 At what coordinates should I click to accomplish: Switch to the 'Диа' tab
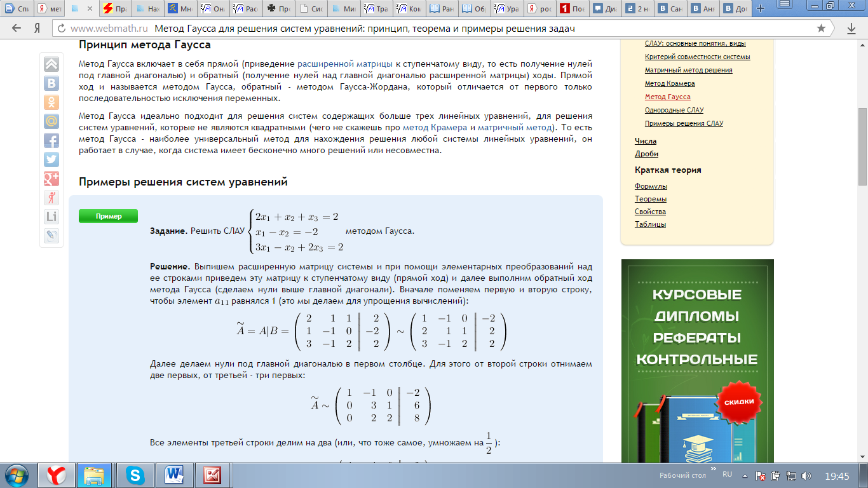tap(605, 9)
